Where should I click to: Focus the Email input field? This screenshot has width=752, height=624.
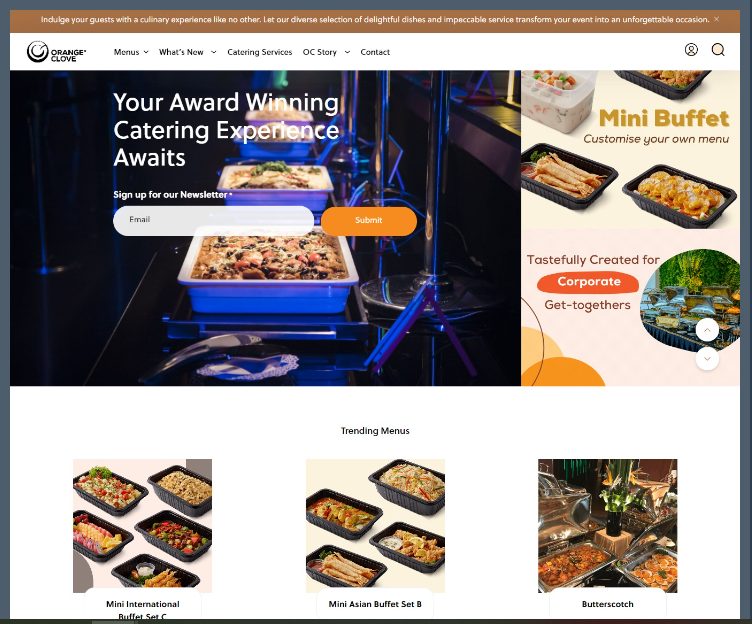click(213, 221)
